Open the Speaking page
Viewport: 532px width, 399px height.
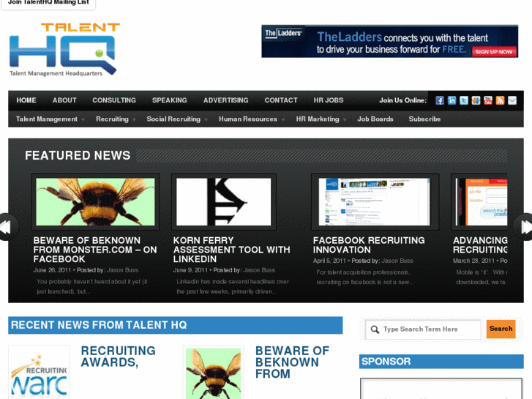pos(169,100)
